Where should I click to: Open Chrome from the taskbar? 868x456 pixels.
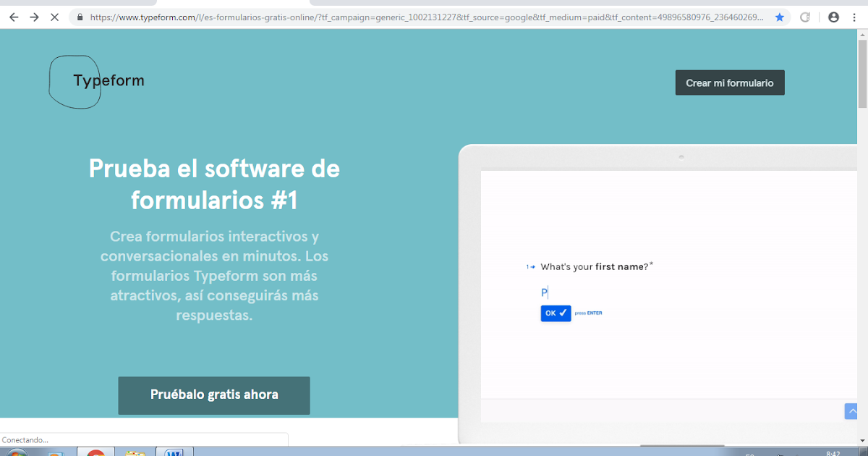click(x=96, y=450)
